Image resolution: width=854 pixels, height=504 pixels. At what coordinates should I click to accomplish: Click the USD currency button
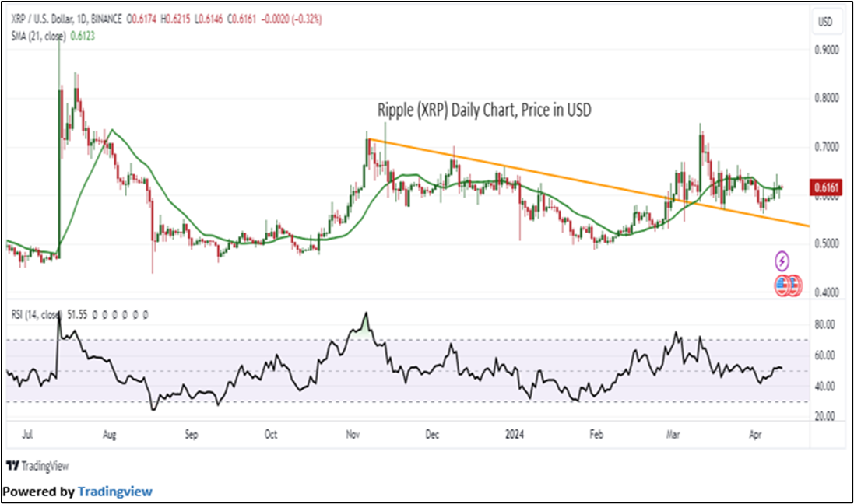pyautogui.click(x=825, y=22)
